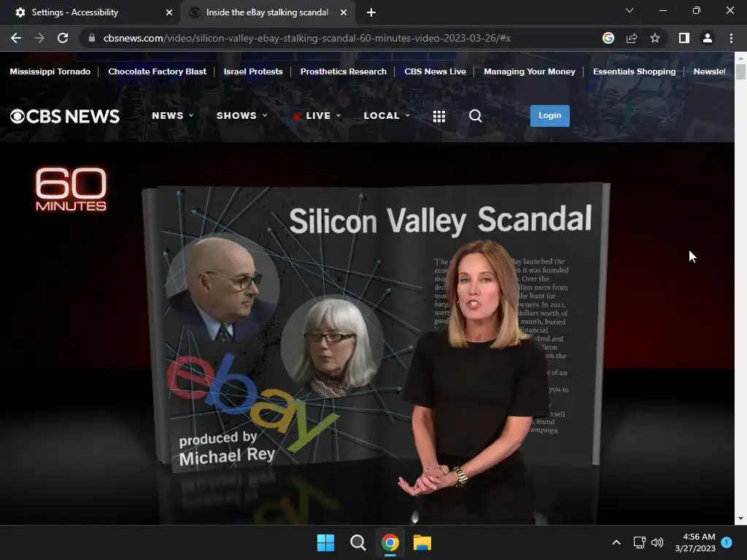
Task: Open the Windows Start menu
Action: [325, 542]
